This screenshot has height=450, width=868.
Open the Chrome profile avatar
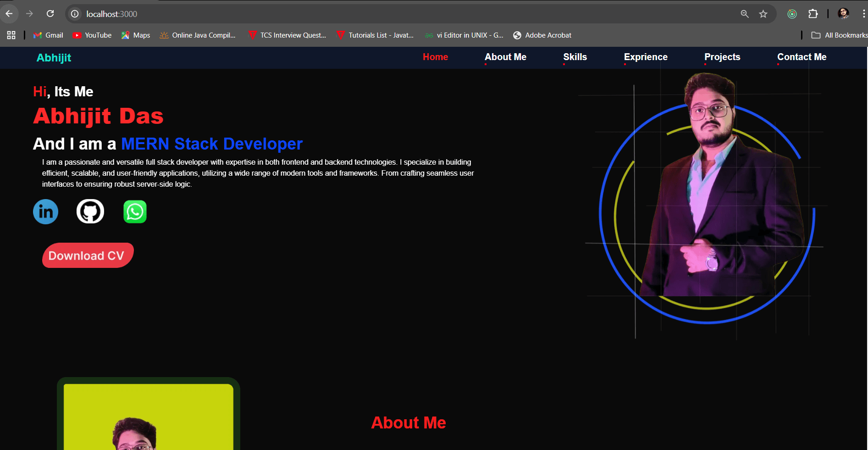[843, 14]
